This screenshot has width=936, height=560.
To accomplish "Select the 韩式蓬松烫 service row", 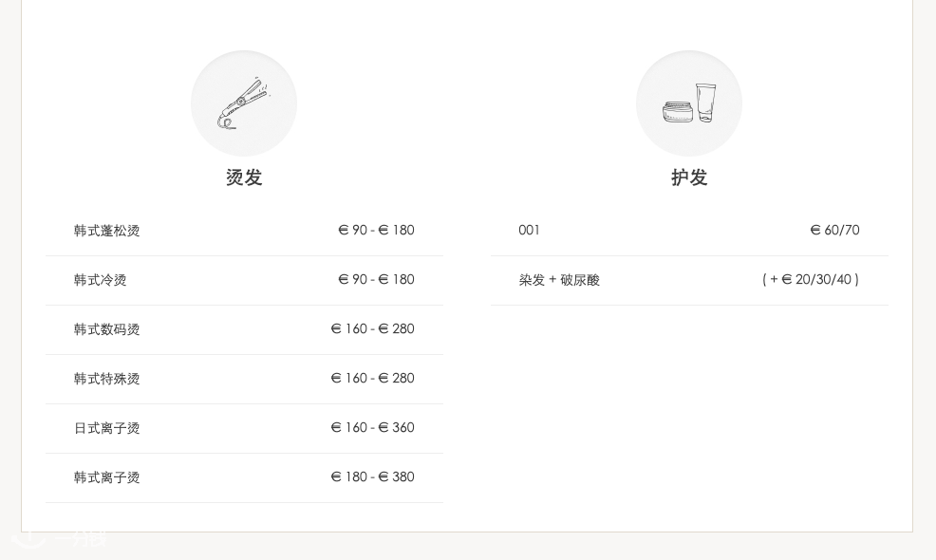I will (244, 231).
